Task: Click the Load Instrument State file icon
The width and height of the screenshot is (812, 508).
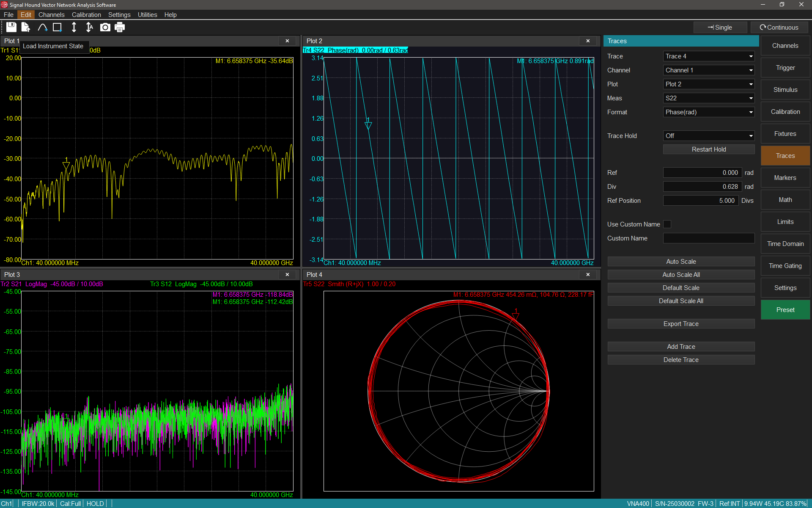Action: click(x=26, y=28)
